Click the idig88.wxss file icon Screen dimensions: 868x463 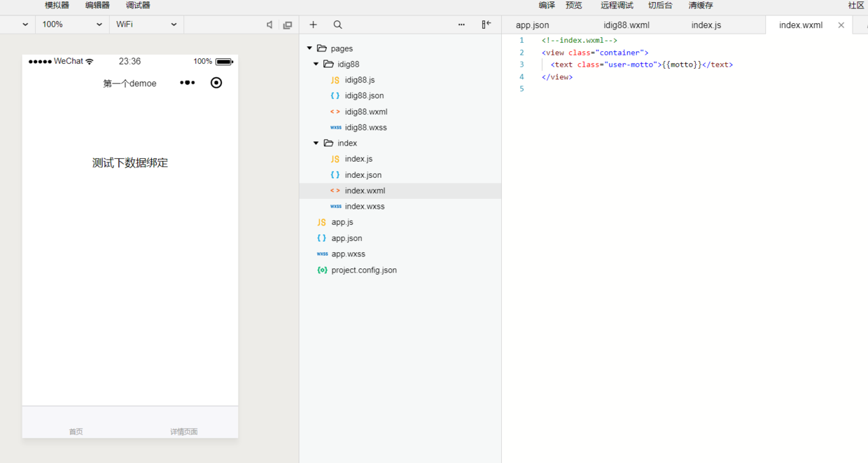(335, 127)
